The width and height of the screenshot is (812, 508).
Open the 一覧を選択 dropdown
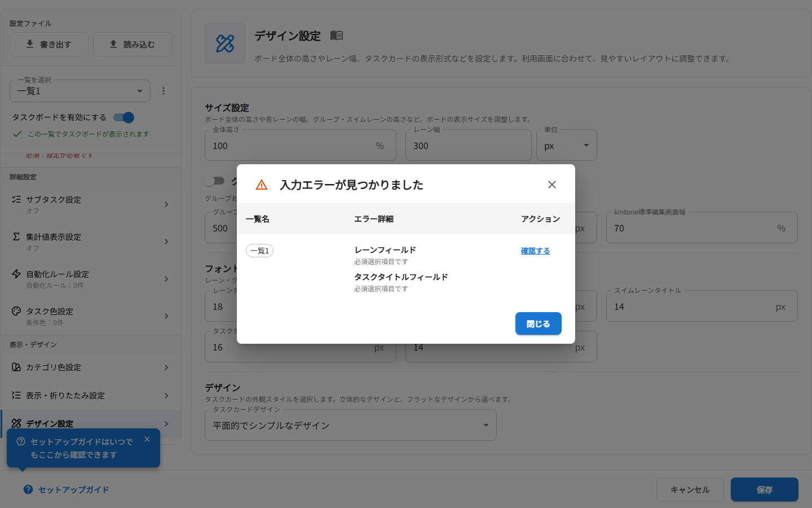click(80, 91)
